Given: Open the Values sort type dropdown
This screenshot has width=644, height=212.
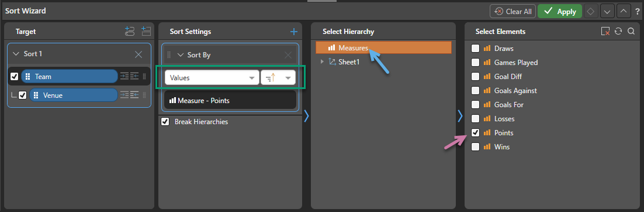Looking at the screenshot, I should [x=212, y=77].
